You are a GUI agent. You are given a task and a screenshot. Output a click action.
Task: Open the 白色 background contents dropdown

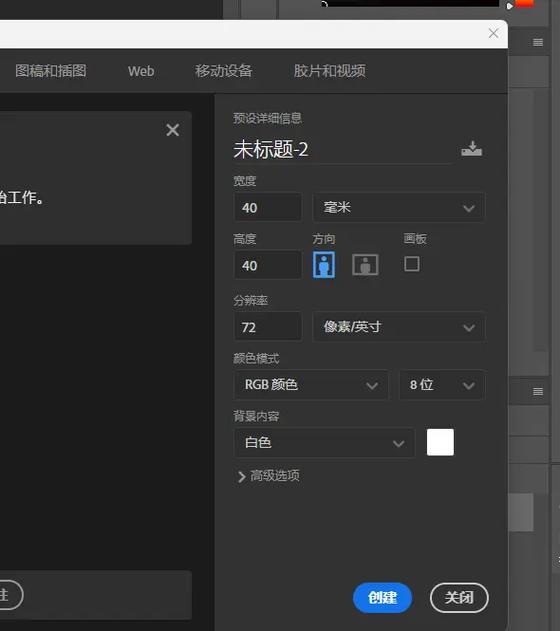[324, 443]
